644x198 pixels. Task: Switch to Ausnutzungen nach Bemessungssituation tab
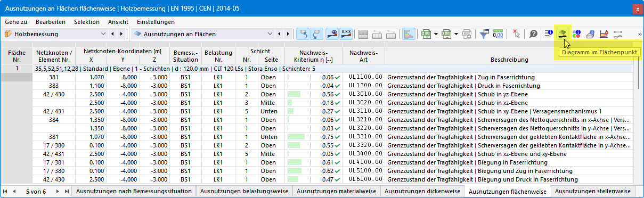[x=134, y=191]
